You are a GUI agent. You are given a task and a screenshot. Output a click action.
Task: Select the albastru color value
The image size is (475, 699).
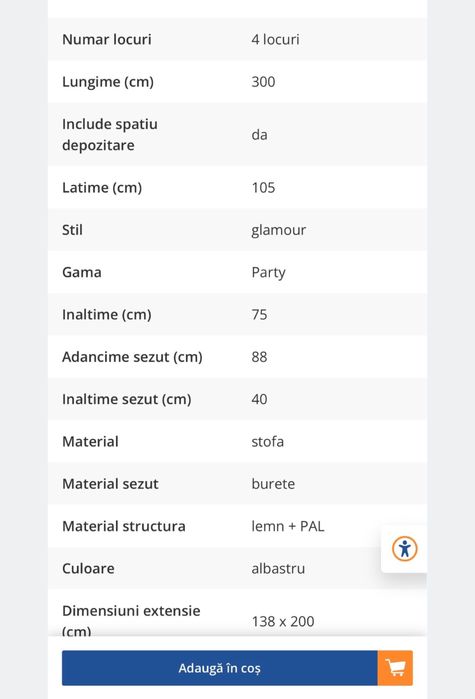tap(278, 569)
